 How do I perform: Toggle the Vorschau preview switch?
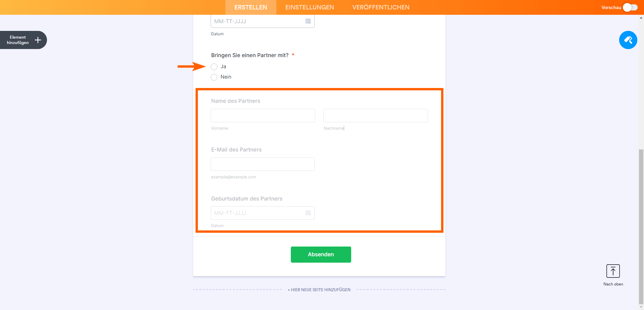[630, 7]
